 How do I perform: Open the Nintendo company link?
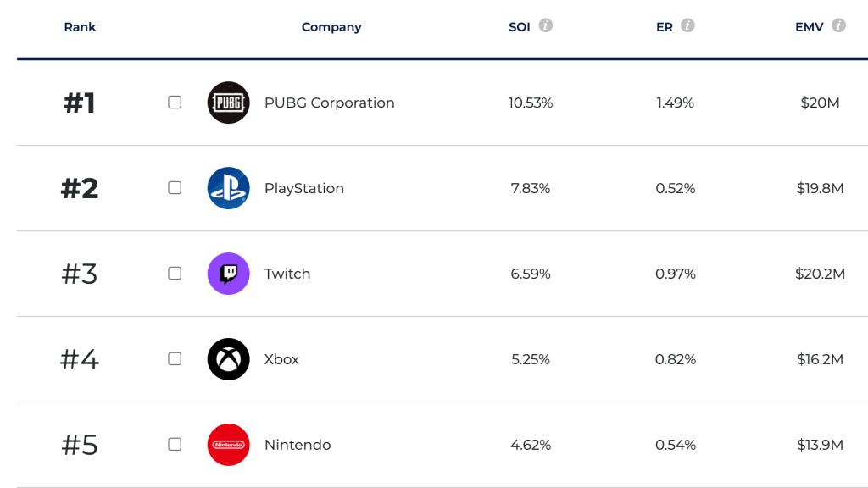298,445
